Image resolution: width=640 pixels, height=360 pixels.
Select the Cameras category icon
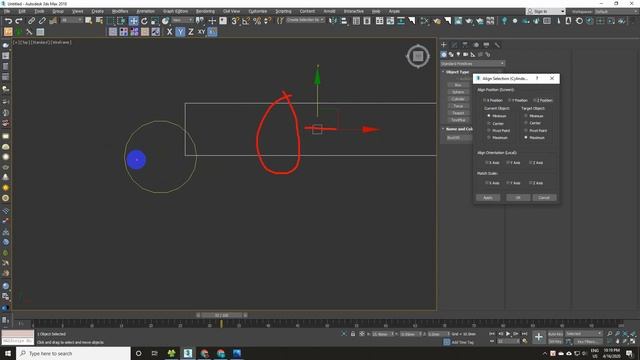click(466, 54)
